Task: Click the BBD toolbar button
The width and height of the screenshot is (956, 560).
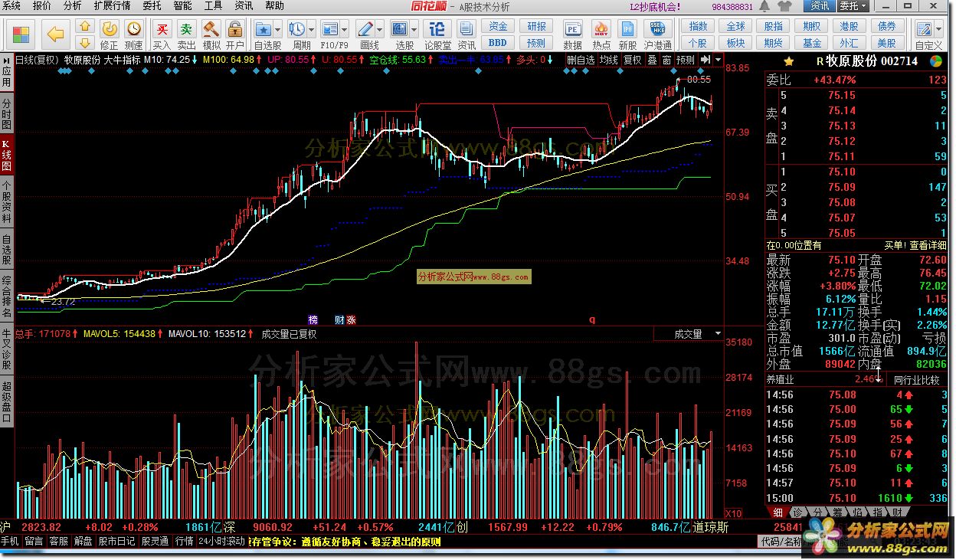Action: click(498, 44)
